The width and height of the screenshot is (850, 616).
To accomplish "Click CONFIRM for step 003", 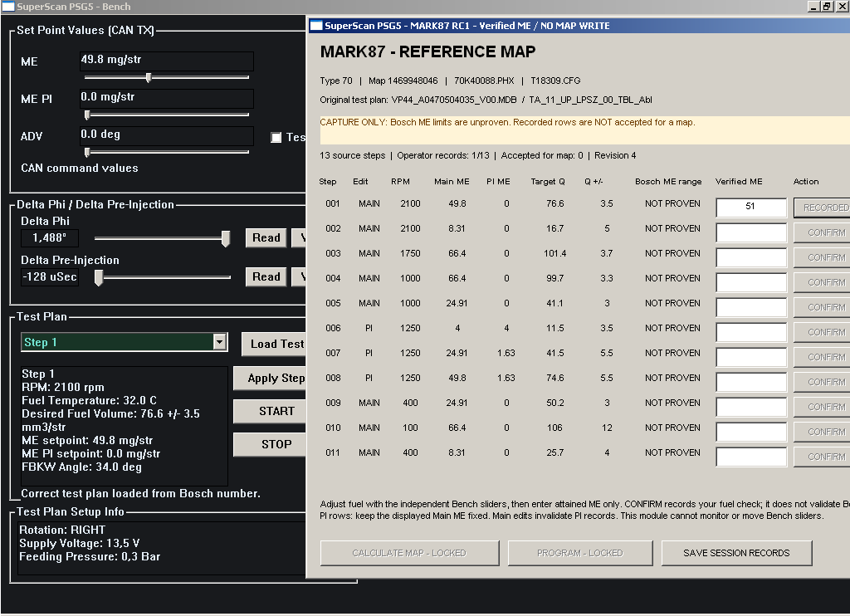I will 823,257.
